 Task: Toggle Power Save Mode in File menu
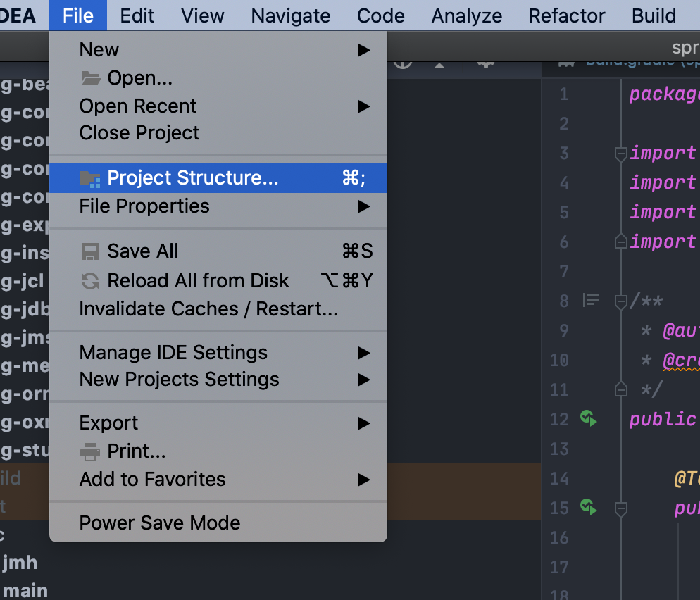coord(160,523)
